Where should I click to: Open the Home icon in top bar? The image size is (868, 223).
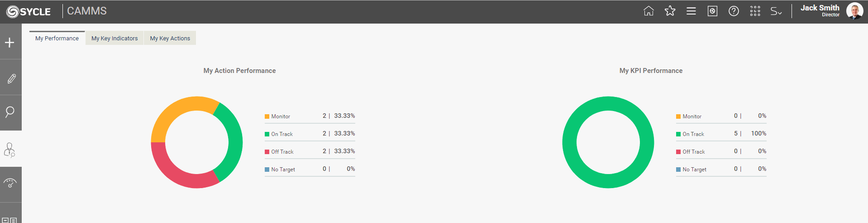pos(649,11)
